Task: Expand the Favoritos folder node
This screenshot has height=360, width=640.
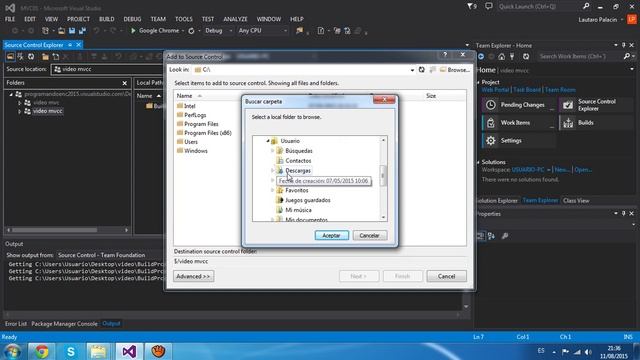Action: pos(273,191)
